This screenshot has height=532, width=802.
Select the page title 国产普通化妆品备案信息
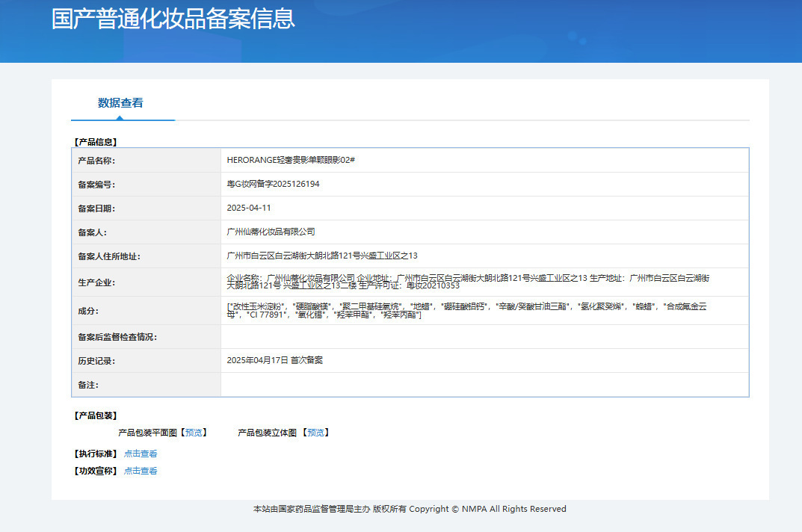pyautogui.click(x=173, y=19)
